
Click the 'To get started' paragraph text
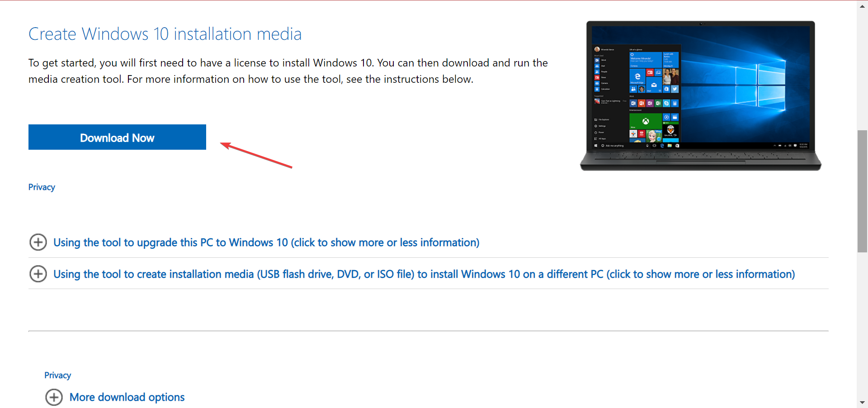[288, 71]
